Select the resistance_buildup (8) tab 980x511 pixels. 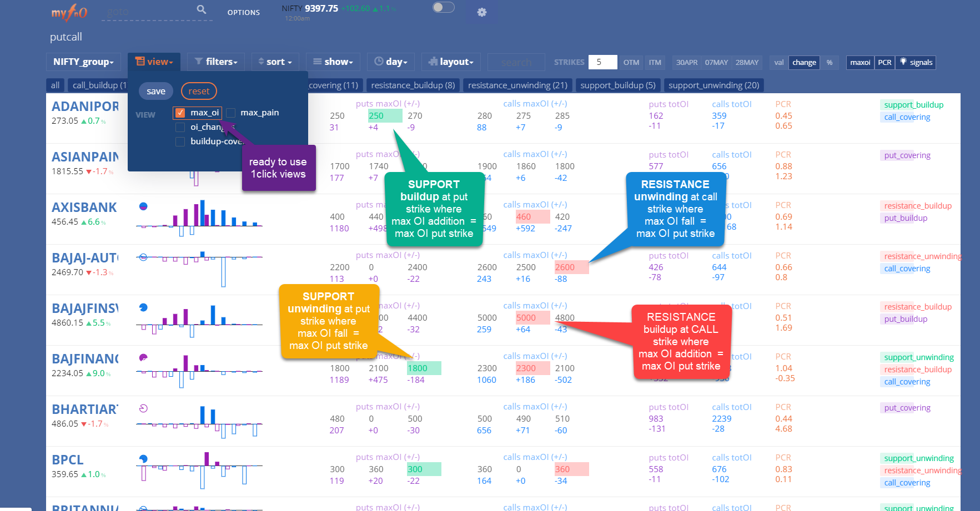point(413,85)
